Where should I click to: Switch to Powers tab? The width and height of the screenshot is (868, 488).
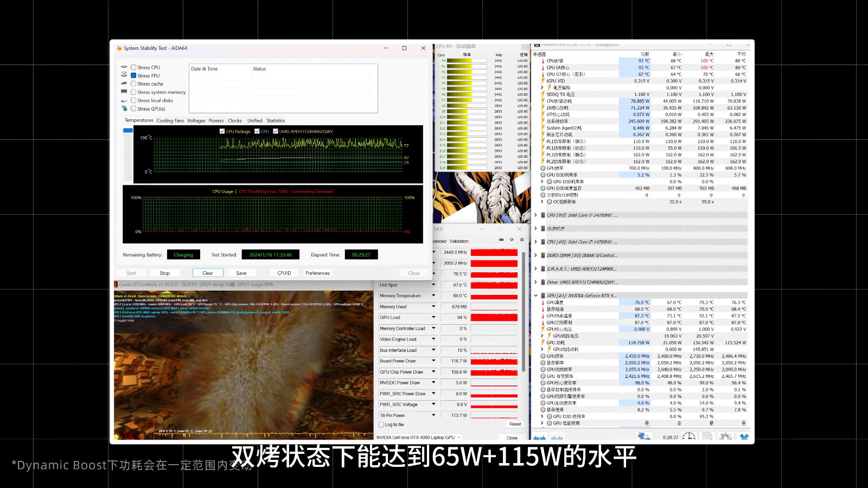pyautogui.click(x=216, y=120)
